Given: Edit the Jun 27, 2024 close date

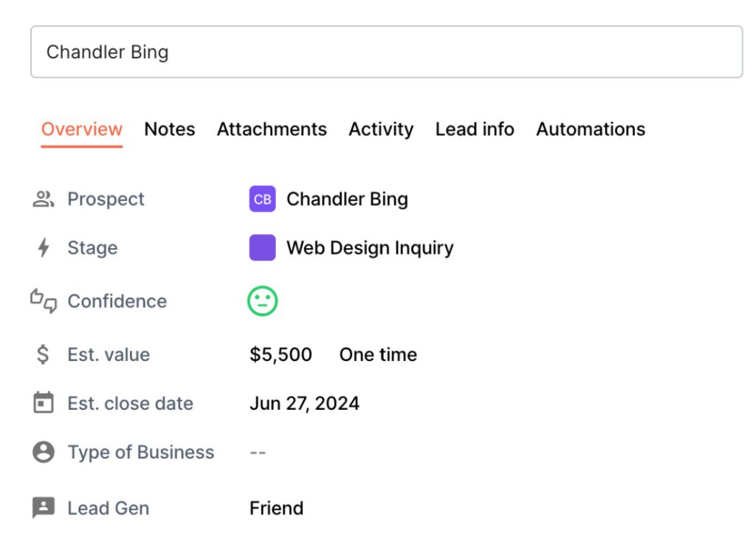Looking at the screenshot, I should pyautogui.click(x=304, y=404).
